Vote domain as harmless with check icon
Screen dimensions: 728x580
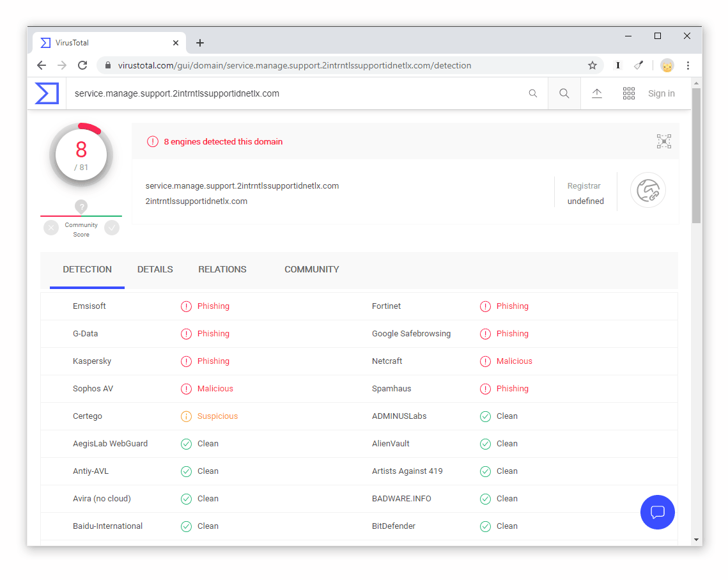pos(111,228)
